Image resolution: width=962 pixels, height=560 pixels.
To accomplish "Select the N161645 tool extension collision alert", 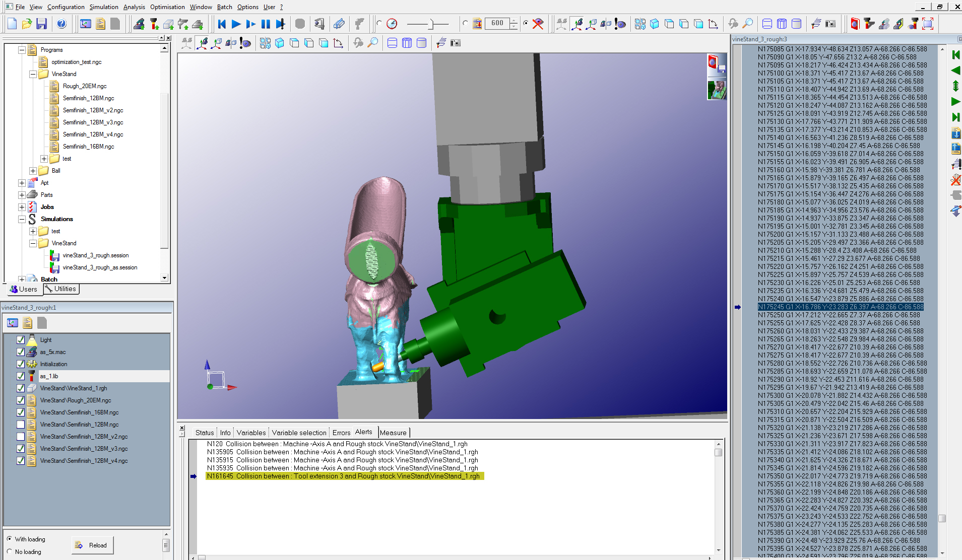I will coord(345,476).
